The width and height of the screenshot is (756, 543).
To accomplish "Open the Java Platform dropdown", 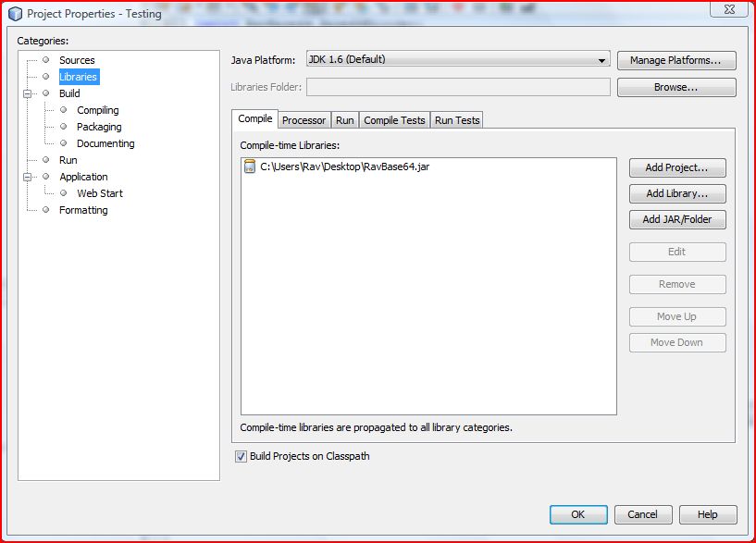I will pos(458,60).
